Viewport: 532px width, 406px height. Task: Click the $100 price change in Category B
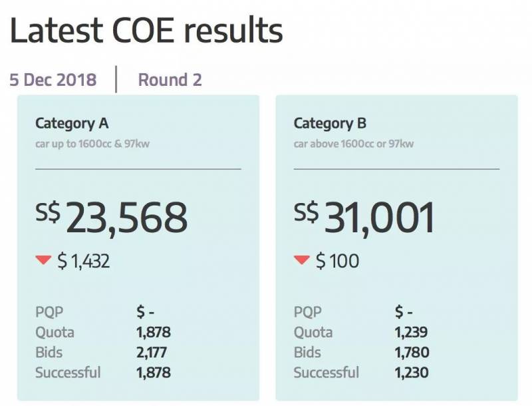337,262
